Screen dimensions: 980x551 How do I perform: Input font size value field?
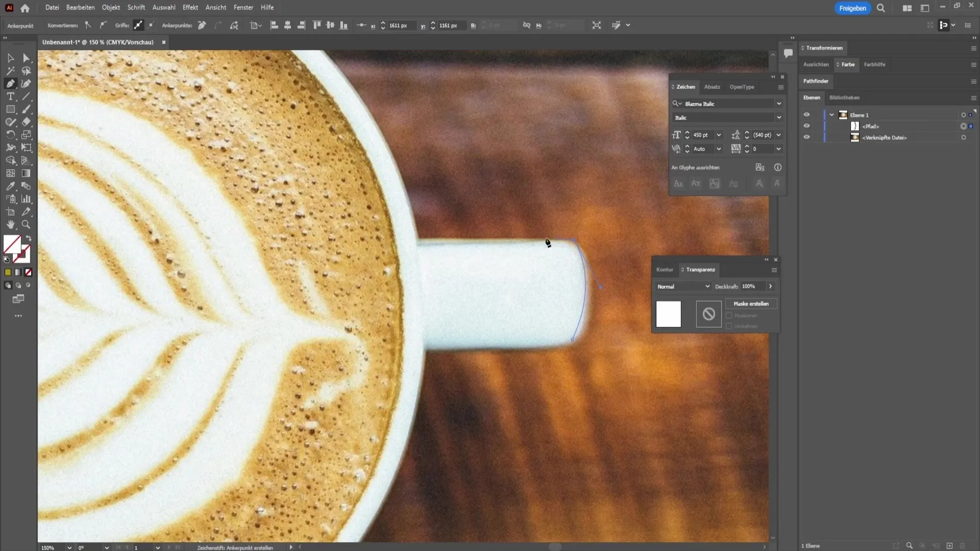tap(702, 135)
